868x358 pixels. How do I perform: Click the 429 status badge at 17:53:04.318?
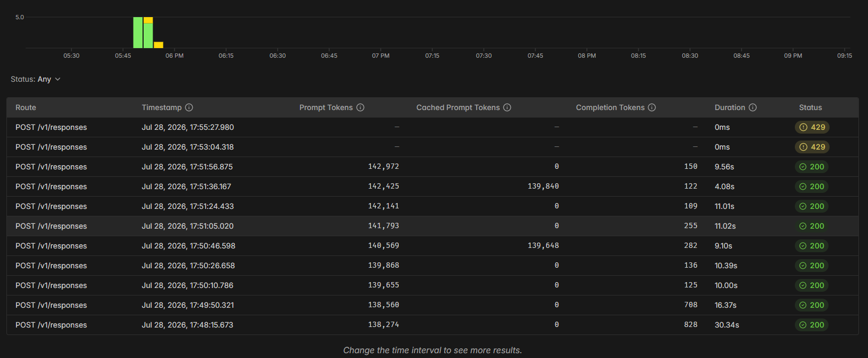(x=812, y=147)
